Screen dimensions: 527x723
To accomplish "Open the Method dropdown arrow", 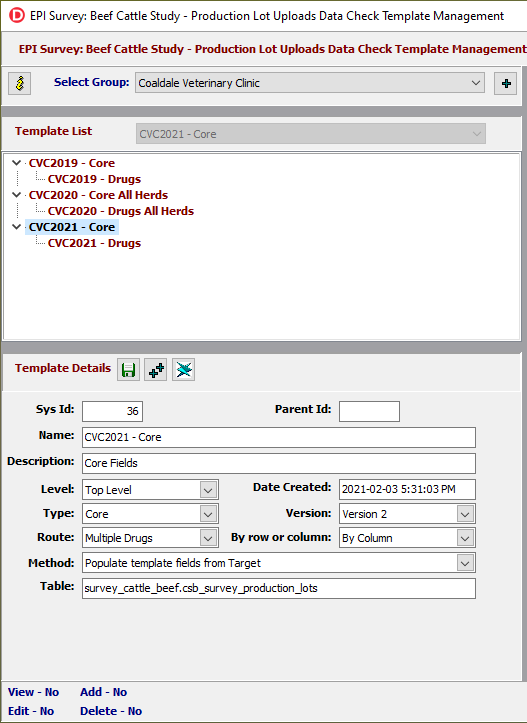I will [x=465, y=563].
